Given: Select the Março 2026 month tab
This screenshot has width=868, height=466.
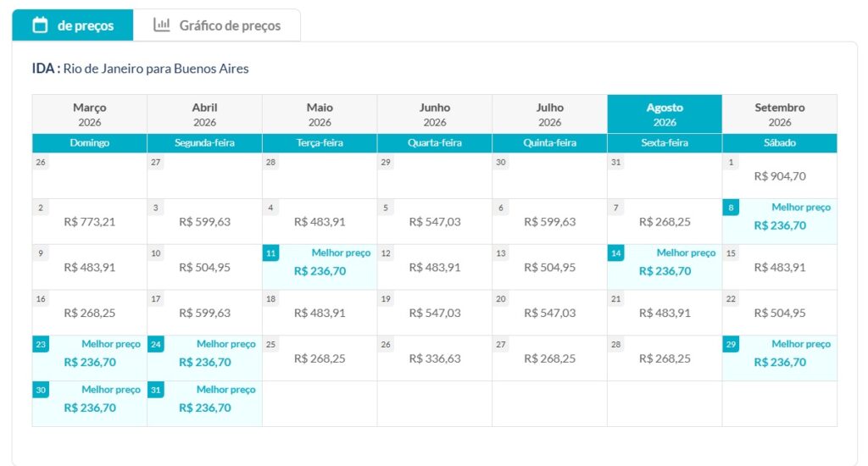Looking at the screenshot, I should [90, 114].
